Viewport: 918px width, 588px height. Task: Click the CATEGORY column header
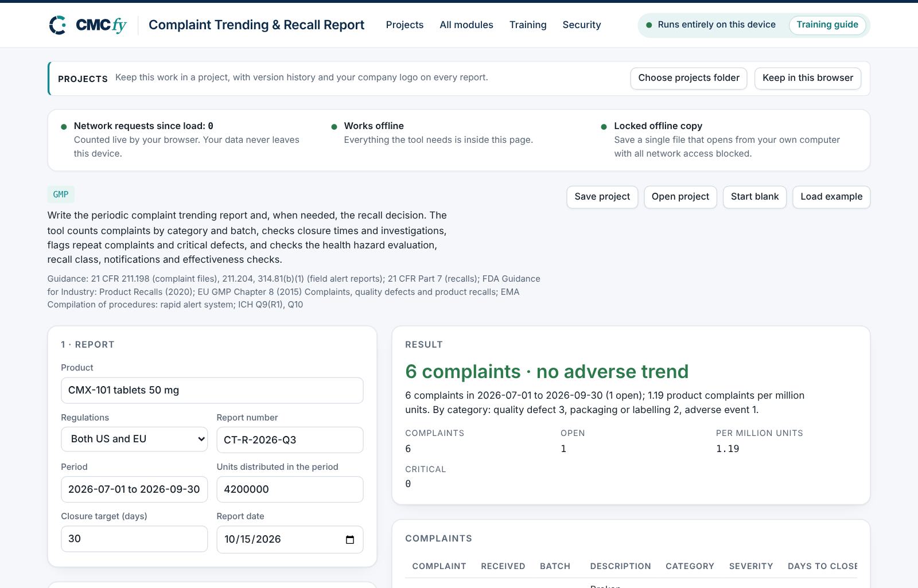[x=690, y=566]
